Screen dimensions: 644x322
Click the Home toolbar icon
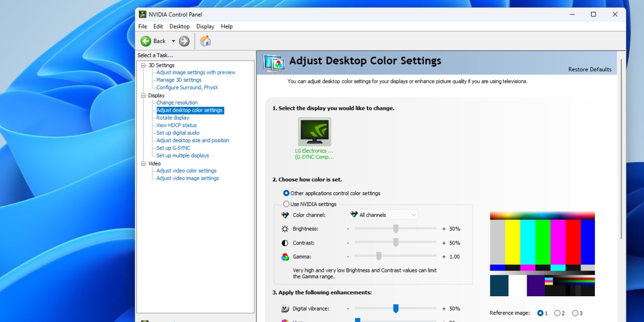205,41
